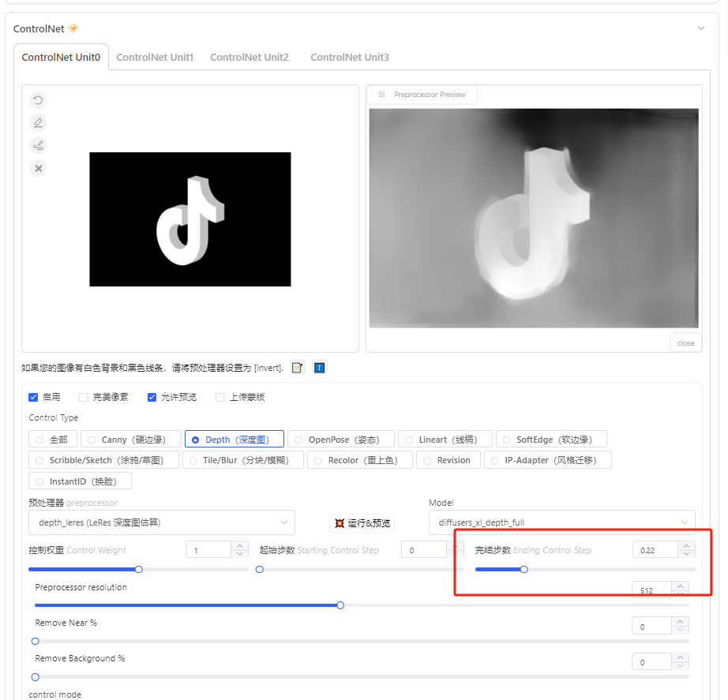The width and height of the screenshot is (728, 700).
Task: Click the Remove Background % value field
Action: point(652,662)
